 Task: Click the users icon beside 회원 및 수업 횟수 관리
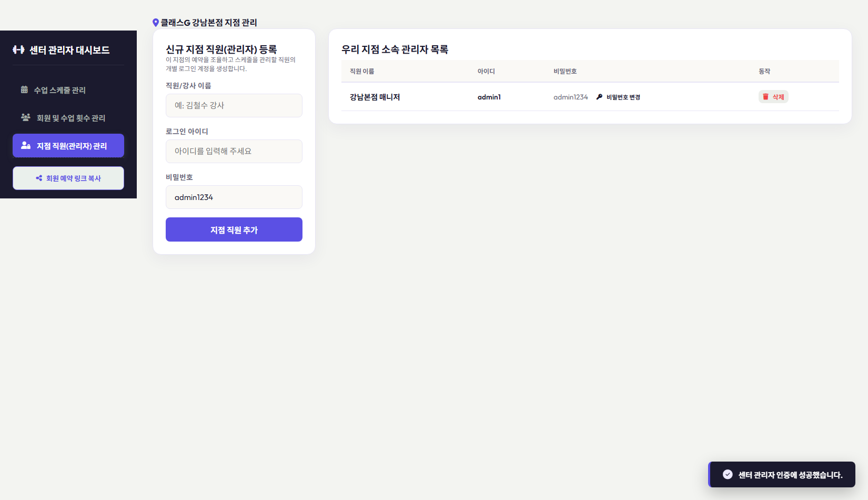(25, 117)
